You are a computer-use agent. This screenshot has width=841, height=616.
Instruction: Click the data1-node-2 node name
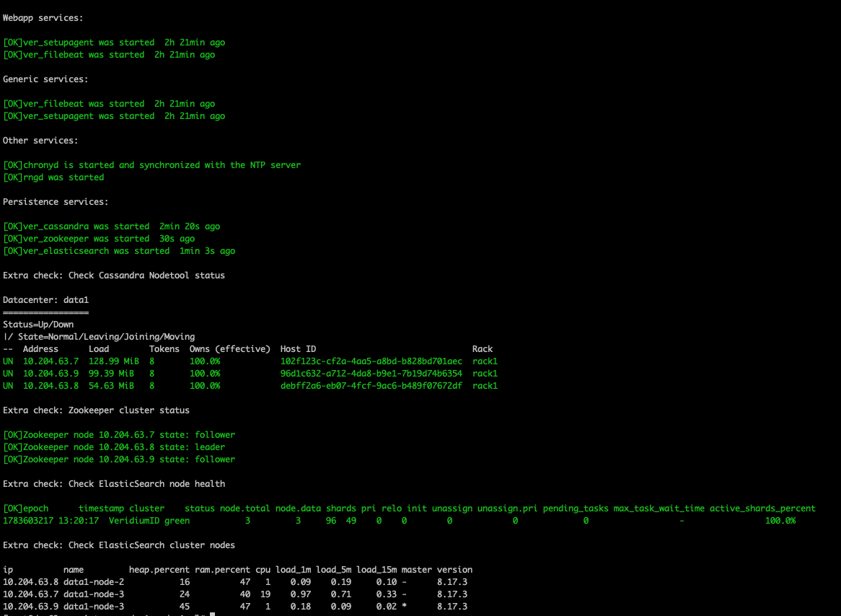[94, 582]
